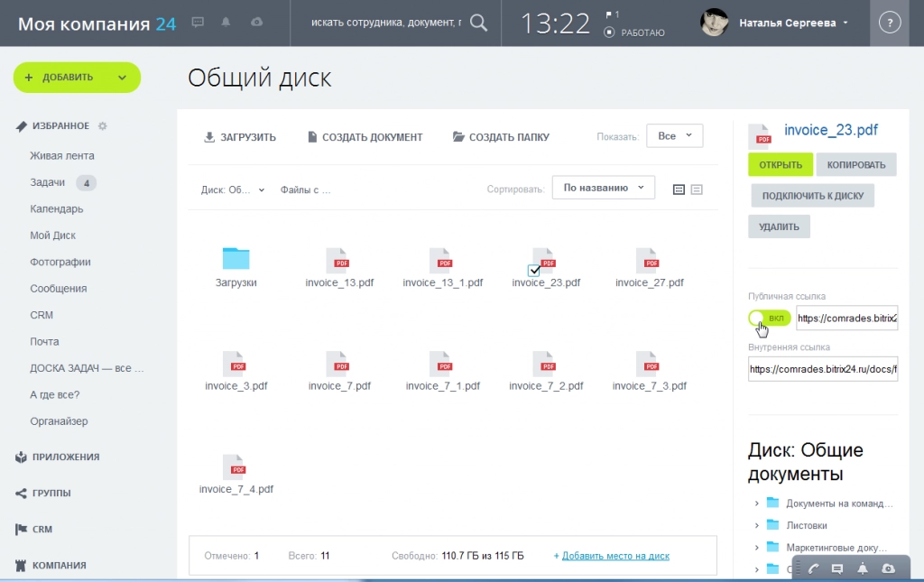Image resolution: width=924 pixels, height=582 pixels.
Task: Click the chat messages icon in header
Action: (x=198, y=23)
